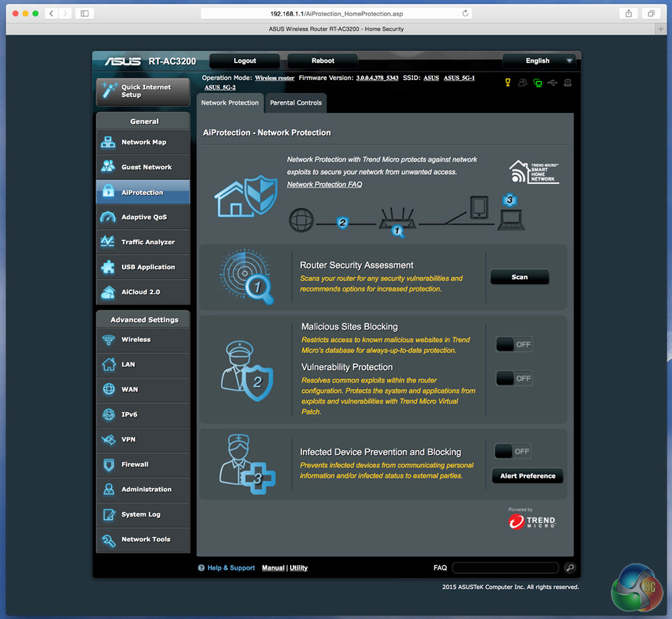Open Network Tools page

143,540
